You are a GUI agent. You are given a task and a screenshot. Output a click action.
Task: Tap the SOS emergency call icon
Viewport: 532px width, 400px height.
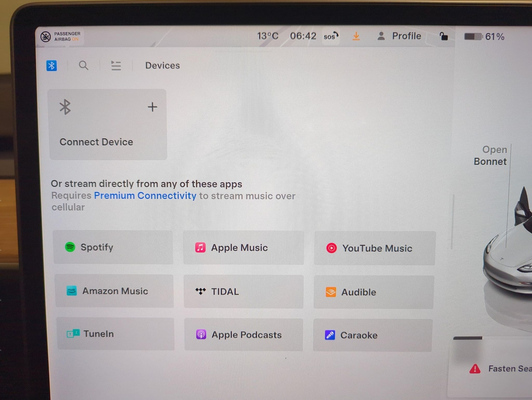[331, 36]
